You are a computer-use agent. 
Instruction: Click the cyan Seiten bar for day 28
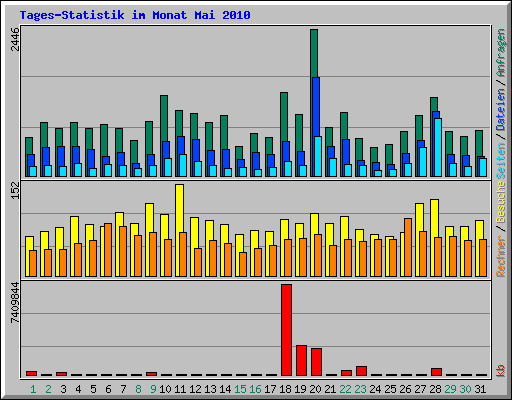pos(438,147)
